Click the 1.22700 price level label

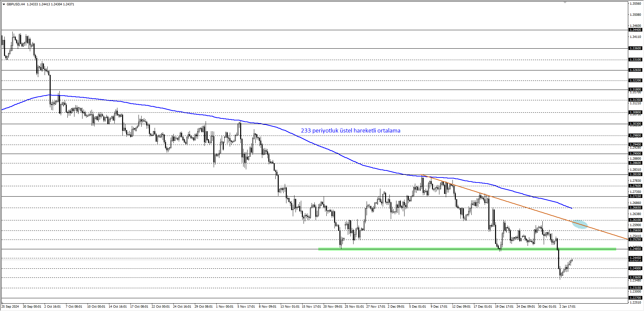tap(635, 298)
